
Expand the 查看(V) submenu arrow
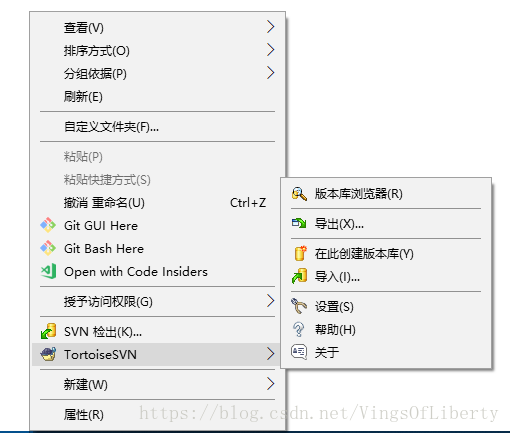point(270,27)
